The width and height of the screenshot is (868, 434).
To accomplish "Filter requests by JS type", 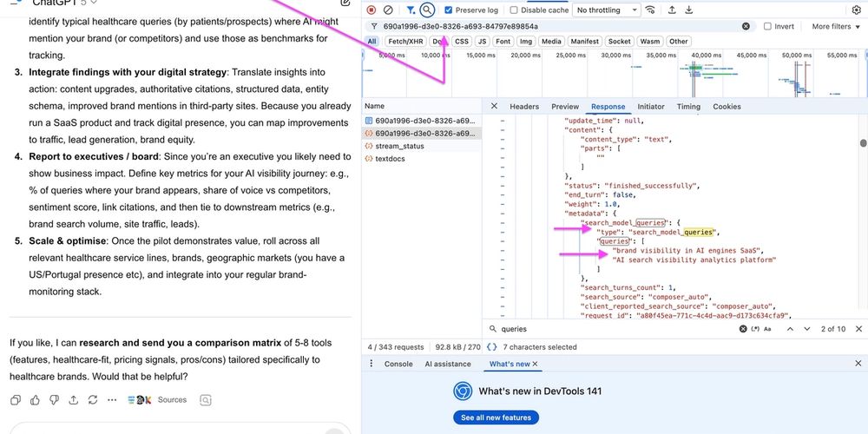I will [482, 42].
